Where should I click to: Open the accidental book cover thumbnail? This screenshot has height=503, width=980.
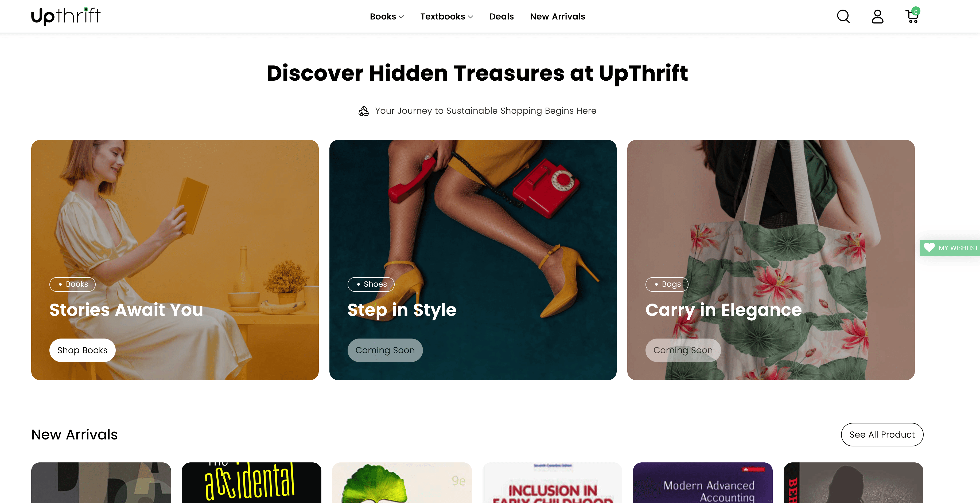pyautogui.click(x=251, y=483)
